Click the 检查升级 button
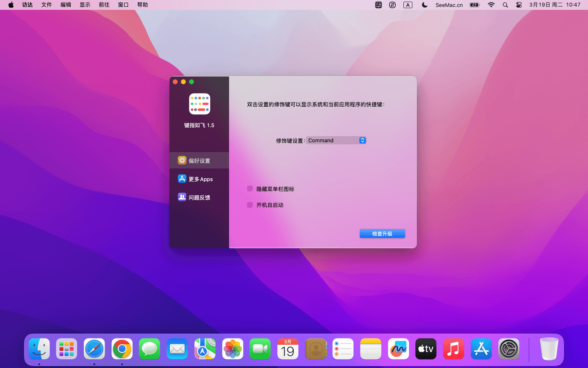Viewport: 588px width, 368px height. (382, 233)
